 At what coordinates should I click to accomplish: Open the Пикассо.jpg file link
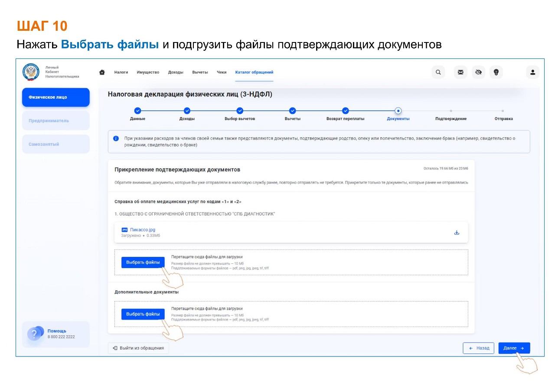pos(142,230)
